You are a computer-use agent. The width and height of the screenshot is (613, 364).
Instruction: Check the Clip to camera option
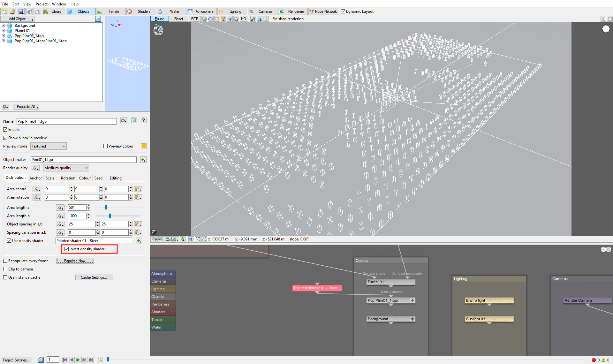pyautogui.click(x=5, y=269)
